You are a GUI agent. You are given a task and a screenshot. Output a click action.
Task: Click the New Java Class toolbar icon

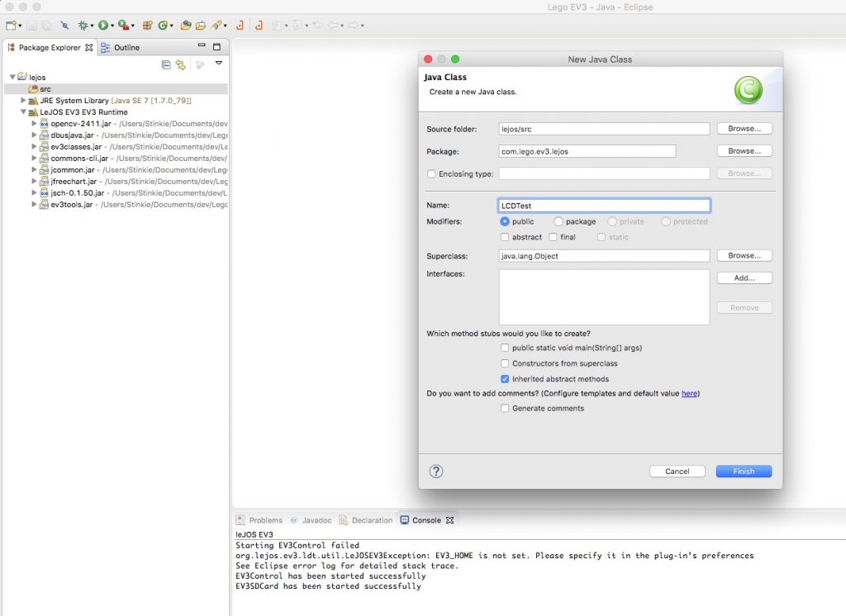[163, 26]
